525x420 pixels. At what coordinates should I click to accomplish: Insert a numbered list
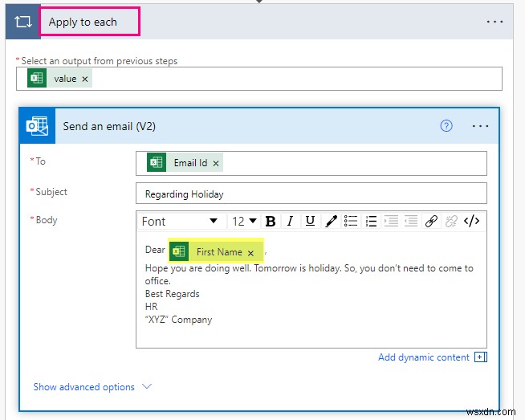tap(371, 222)
